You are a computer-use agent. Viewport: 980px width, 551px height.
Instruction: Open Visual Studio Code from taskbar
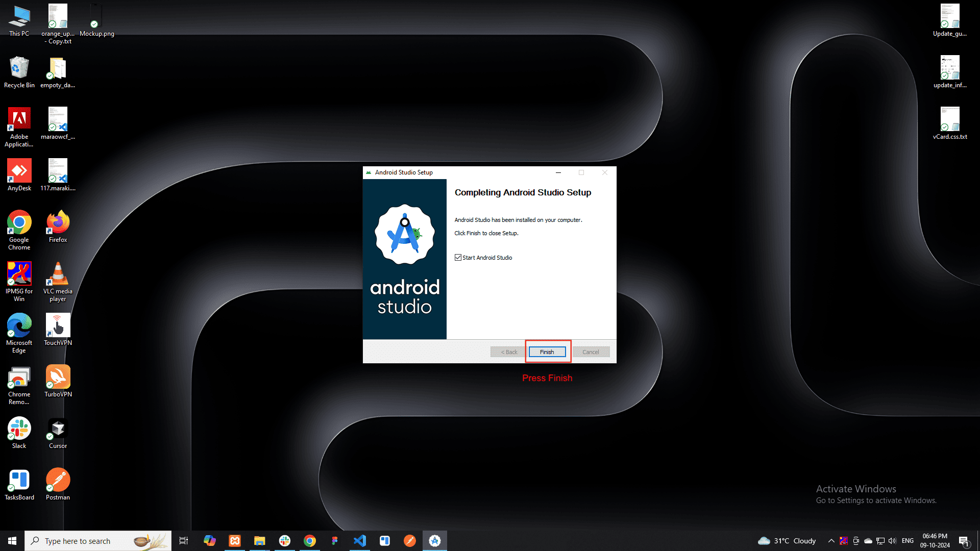360,541
